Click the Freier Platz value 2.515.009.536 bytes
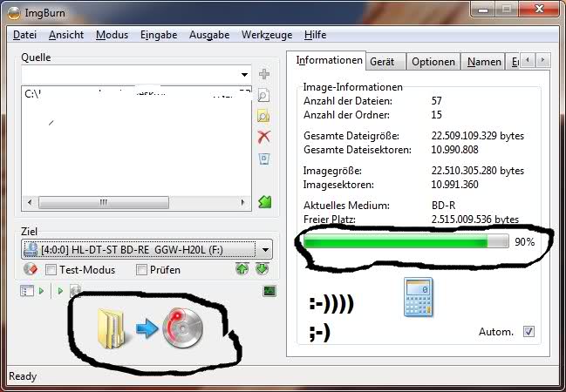This screenshot has height=392, width=566. pyautogui.click(x=475, y=220)
